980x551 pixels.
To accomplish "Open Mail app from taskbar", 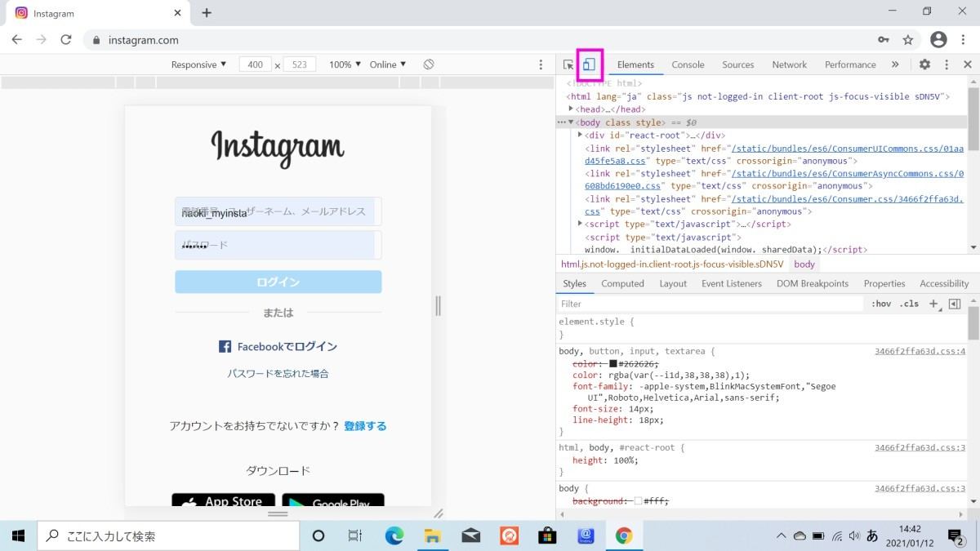I will (471, 535).
